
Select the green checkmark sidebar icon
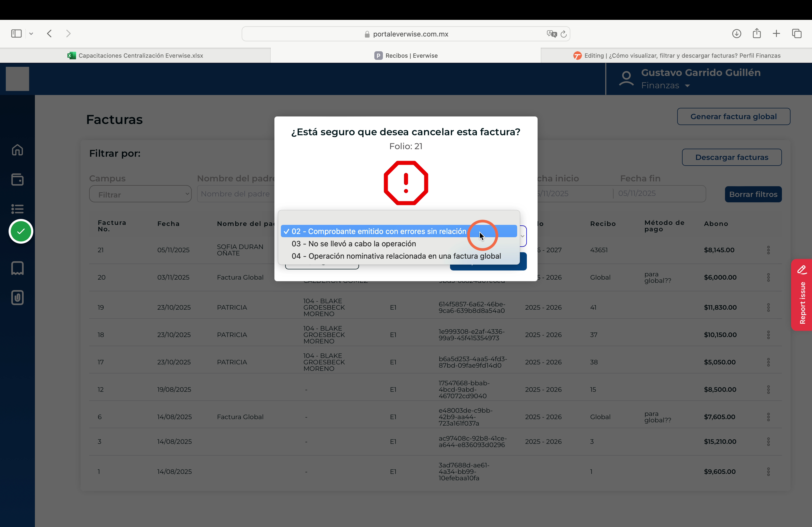(21, 232)
